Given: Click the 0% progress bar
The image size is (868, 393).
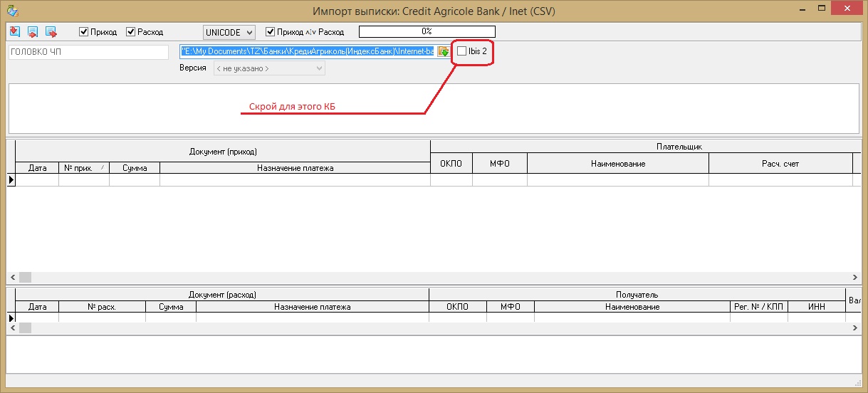Looking at the screenshot, I should click(427, 32).
